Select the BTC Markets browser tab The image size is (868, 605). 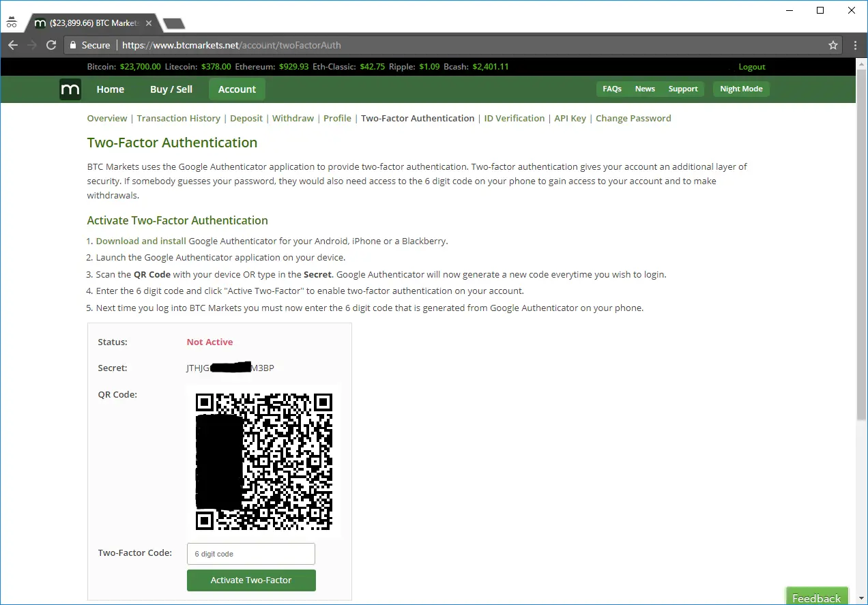point(93,23)
